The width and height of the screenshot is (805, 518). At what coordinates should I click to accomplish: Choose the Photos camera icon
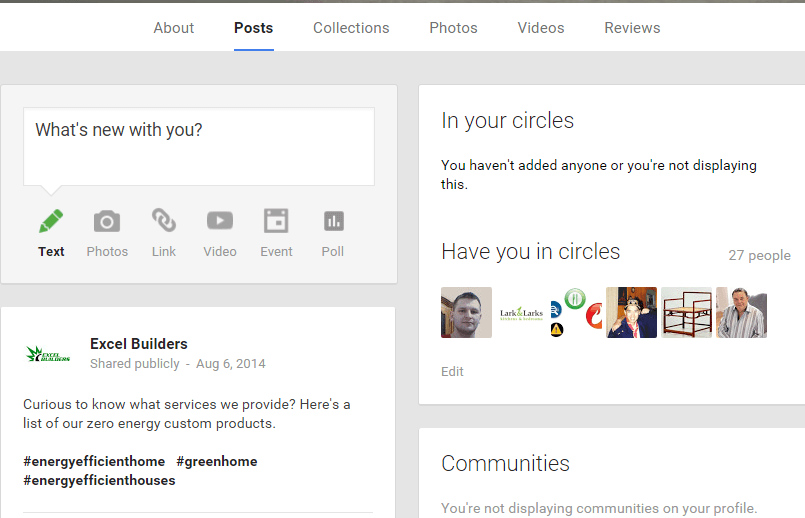(107, 221)
